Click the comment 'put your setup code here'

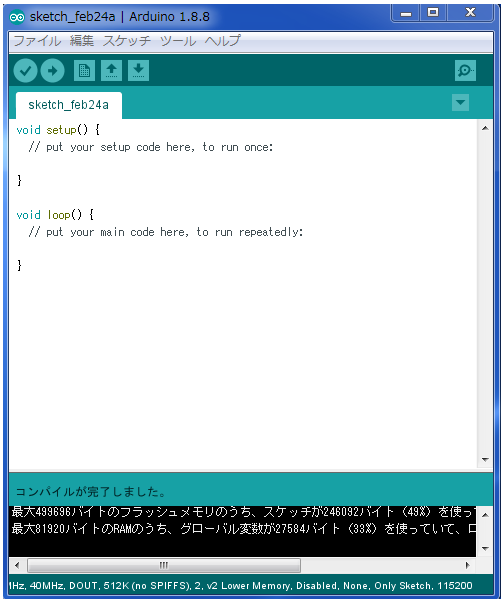click(x=120, y=147)
